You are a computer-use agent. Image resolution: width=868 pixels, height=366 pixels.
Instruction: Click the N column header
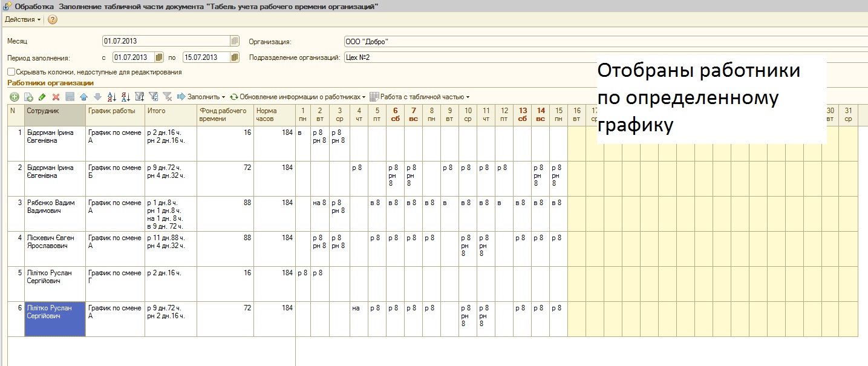click(16, 115)
